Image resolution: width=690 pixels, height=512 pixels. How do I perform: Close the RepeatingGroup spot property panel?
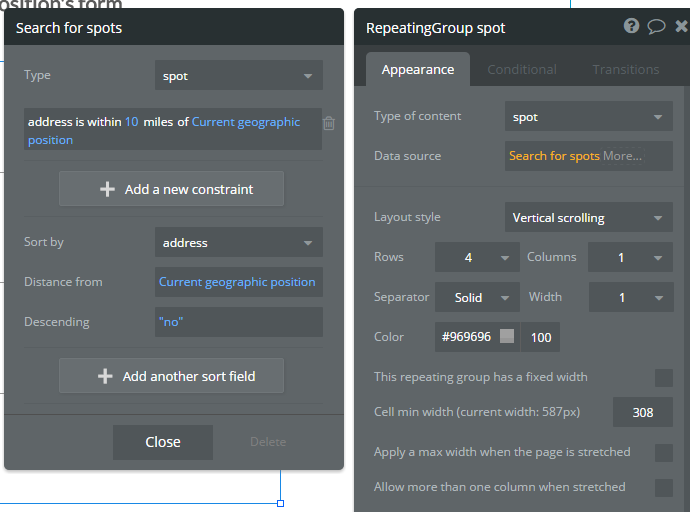coord(681,27)
